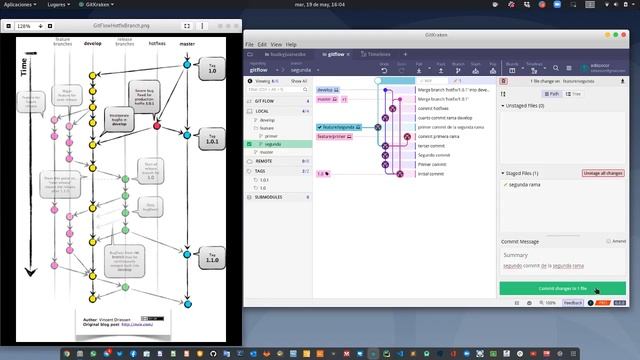Click the red discard changes trash icon

coord(504,81)
